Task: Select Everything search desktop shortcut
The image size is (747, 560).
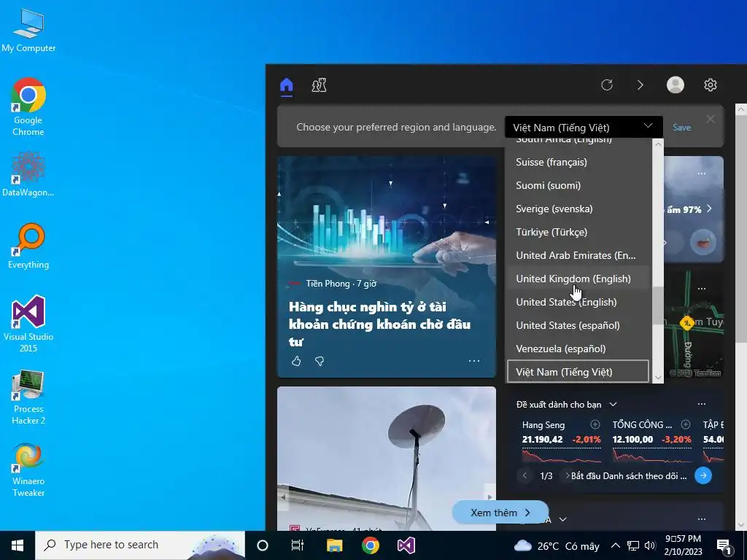Action: 28,246
